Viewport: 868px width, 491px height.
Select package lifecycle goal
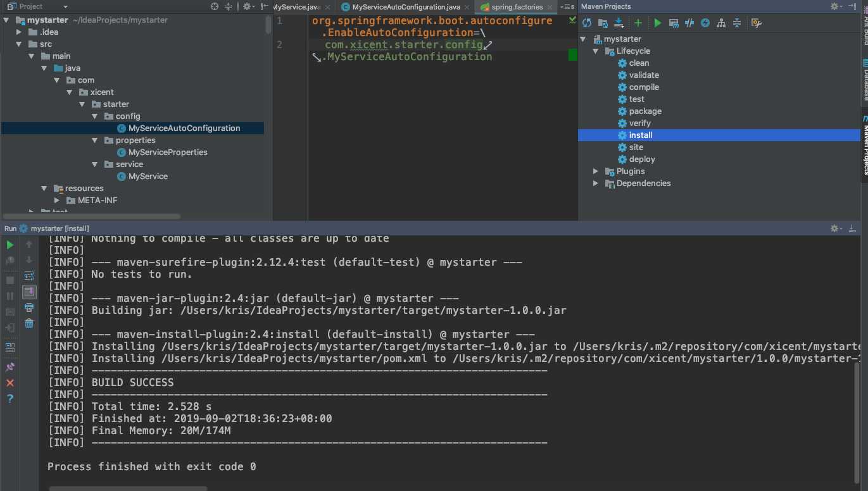(645, 111)
